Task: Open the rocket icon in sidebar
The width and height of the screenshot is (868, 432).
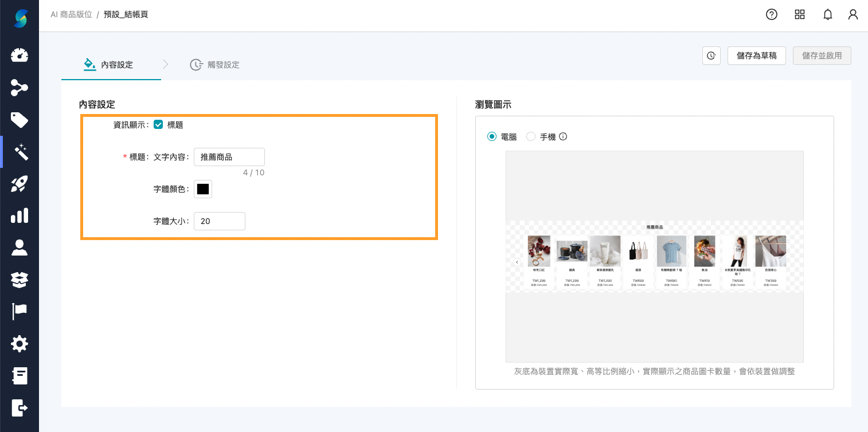Action: click(19, 184)
